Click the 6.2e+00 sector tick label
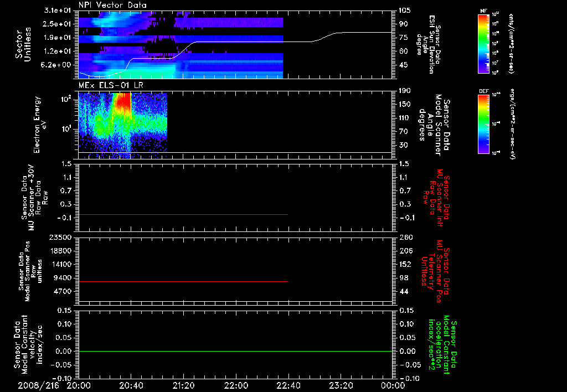Image resolution: width=567 pixels, height=392 pixels. click(x=57, y=65)
